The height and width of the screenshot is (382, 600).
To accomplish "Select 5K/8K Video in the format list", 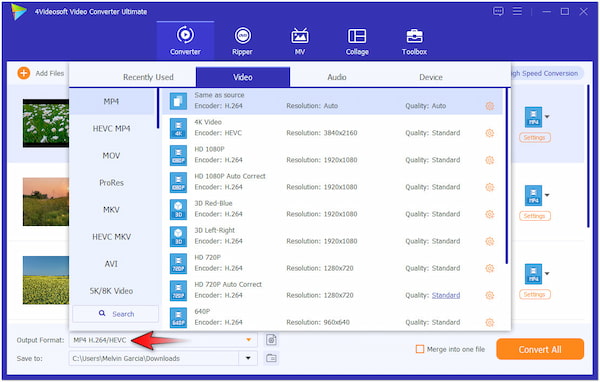I will click(111, 291).
